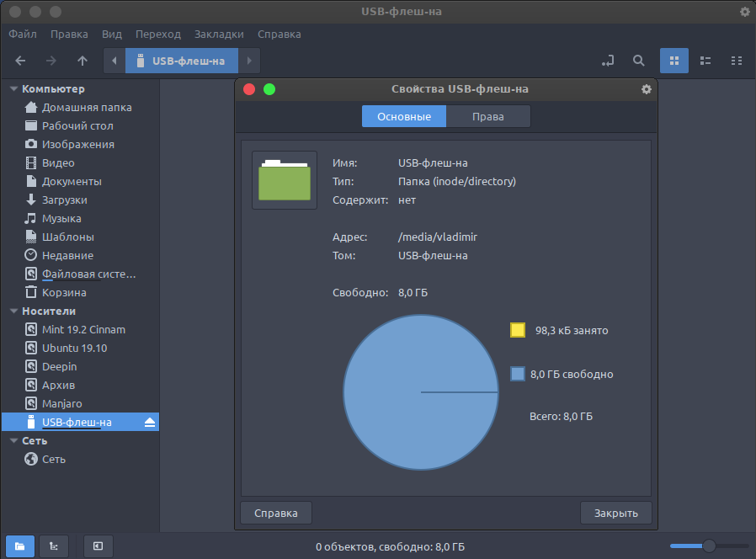Click path bar left scroll arrow
Screen dimensions: 756x559
tap(114, 61)
